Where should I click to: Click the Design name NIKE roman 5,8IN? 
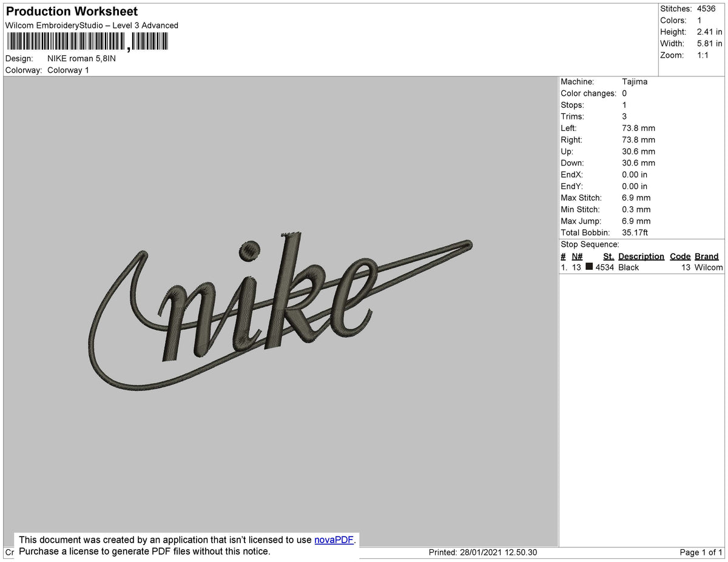point(80,58)
